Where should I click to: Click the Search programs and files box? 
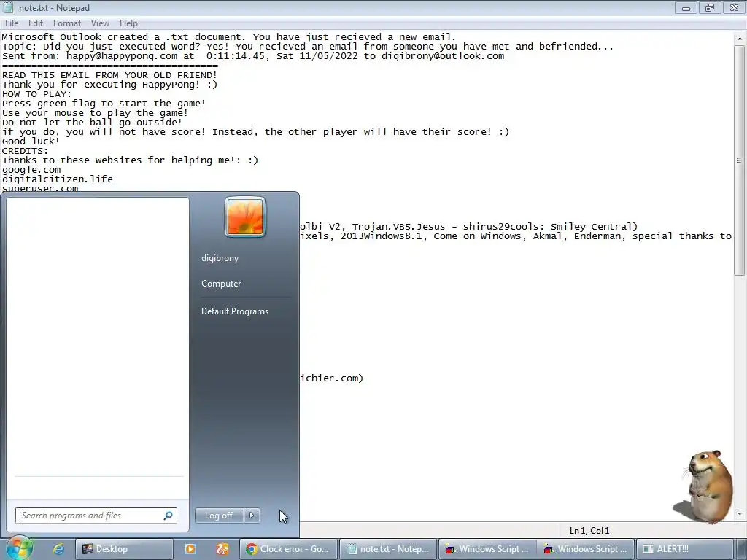pos(96,516)
